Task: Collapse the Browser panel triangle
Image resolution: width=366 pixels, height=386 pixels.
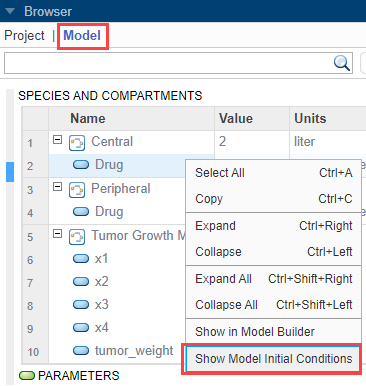Action: (10, 11)
